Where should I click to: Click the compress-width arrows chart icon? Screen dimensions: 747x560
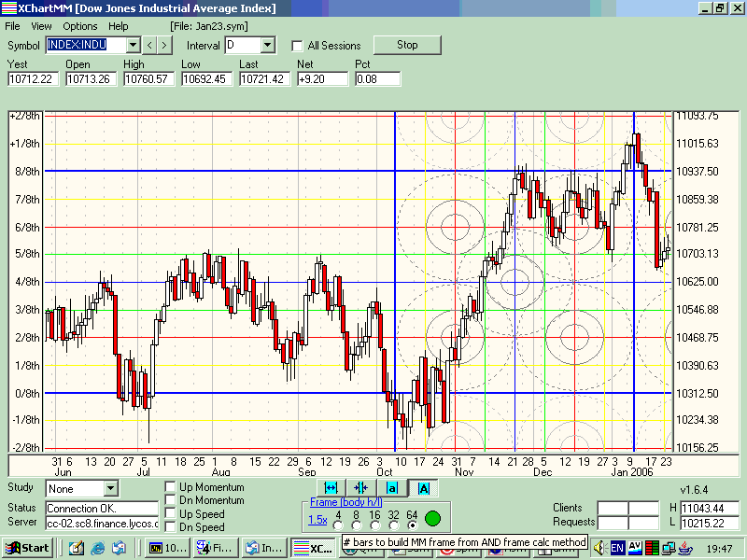coord(360,487)
